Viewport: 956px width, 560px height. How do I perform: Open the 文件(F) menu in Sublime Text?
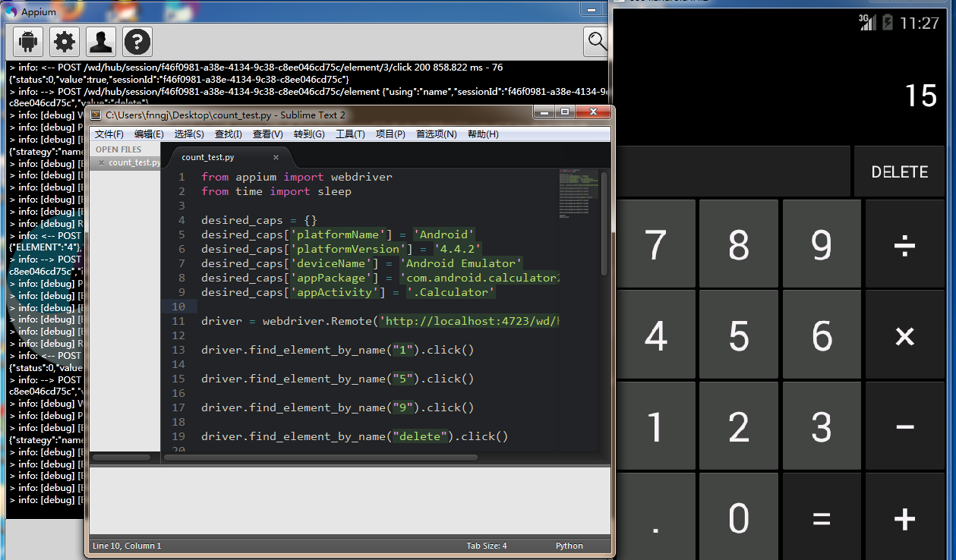point(109,134)
